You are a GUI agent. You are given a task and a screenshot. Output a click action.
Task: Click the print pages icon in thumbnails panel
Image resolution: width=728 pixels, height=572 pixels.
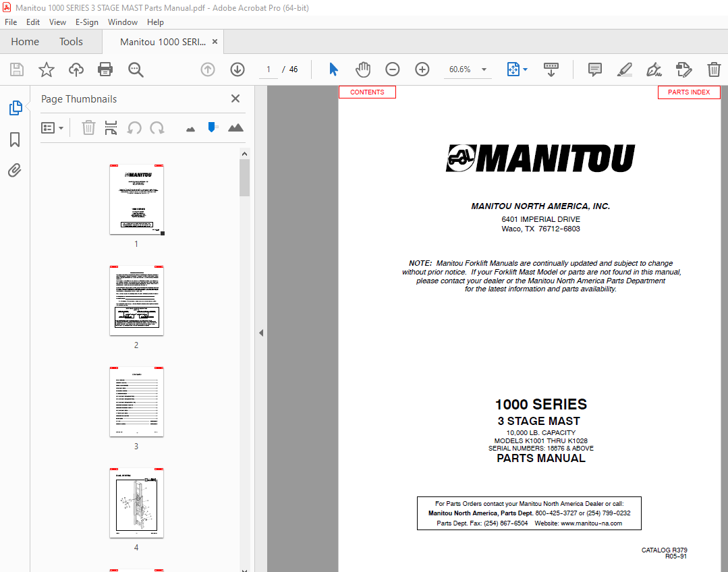pyautogui.click(x=111, y=127)
